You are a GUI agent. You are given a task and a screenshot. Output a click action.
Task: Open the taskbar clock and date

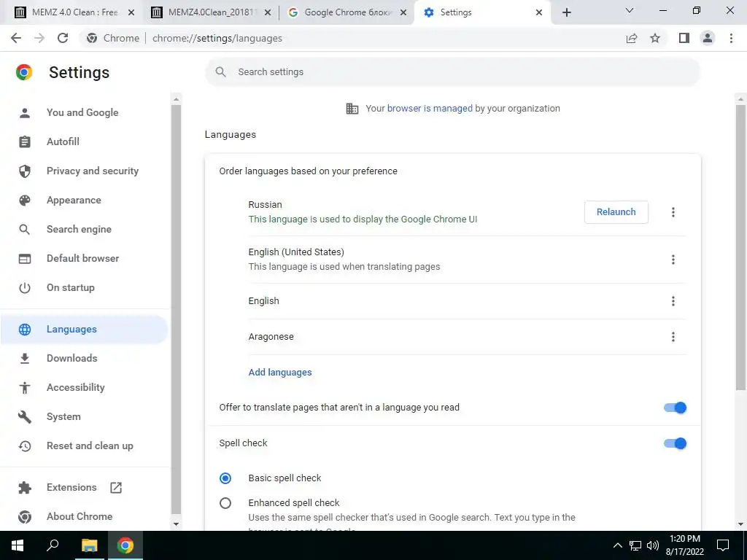pyautogui.click(x=684, y=545)
